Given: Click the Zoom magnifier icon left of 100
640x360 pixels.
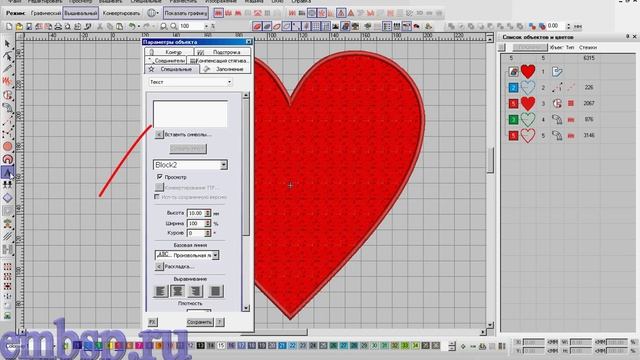Looking at the screenshot, I should [x=174, y=26].
